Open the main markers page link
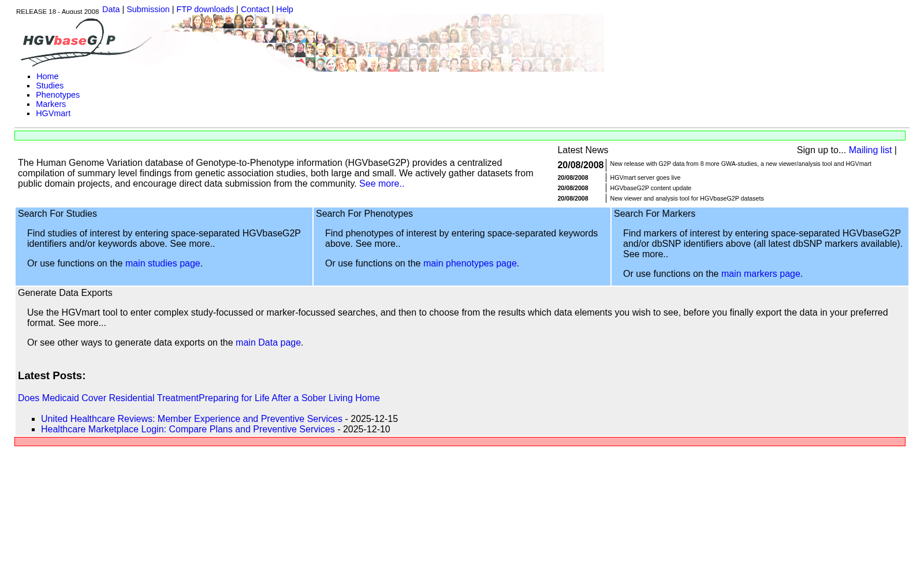 (x=761, y=274)
